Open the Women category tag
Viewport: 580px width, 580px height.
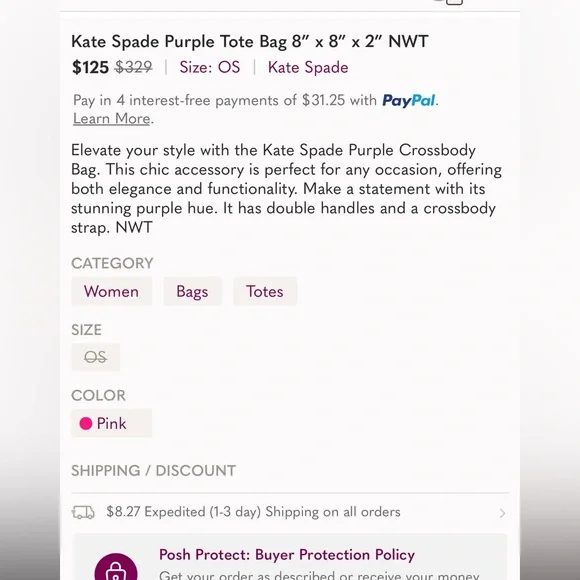click(x=111, y=291)
